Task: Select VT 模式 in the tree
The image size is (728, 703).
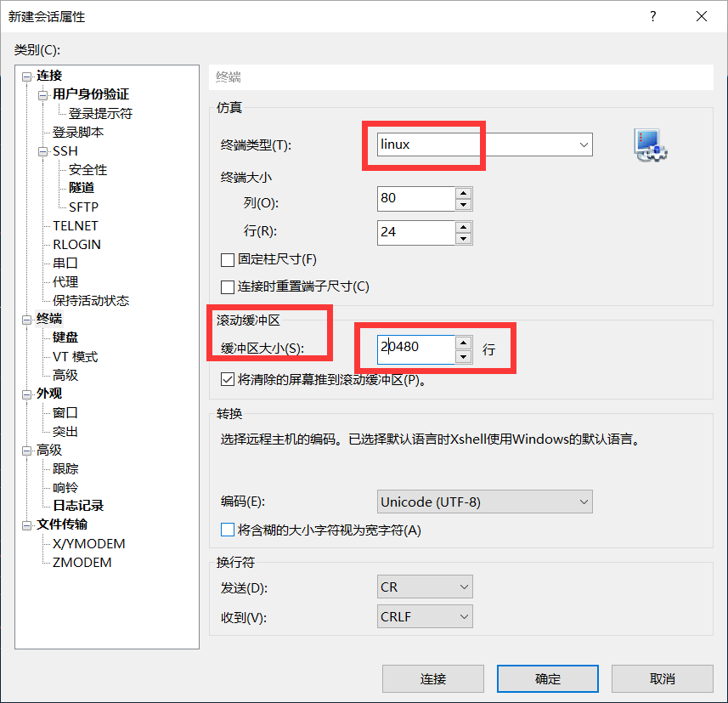Action: [x=76, y=357]
